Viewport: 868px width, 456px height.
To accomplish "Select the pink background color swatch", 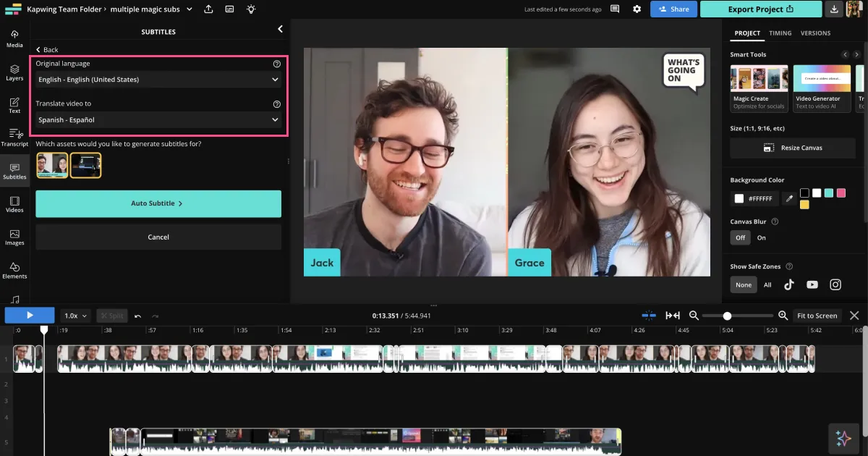I will point(841,193).
